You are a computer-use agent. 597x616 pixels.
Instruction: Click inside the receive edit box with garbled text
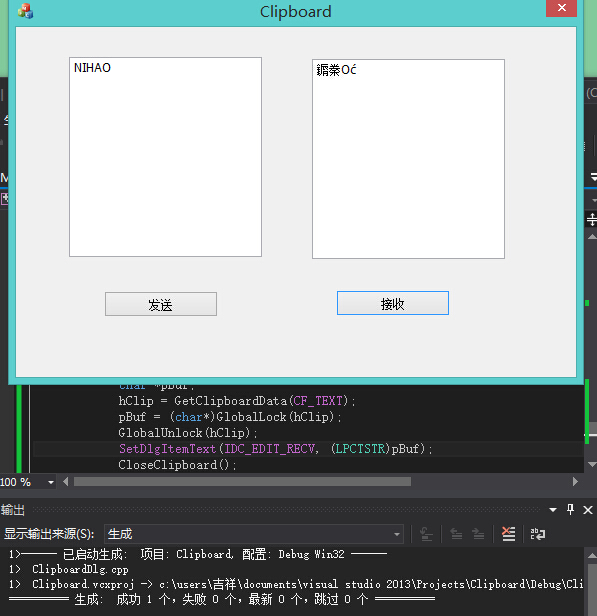pyautogui.click(x=408, y=159)
